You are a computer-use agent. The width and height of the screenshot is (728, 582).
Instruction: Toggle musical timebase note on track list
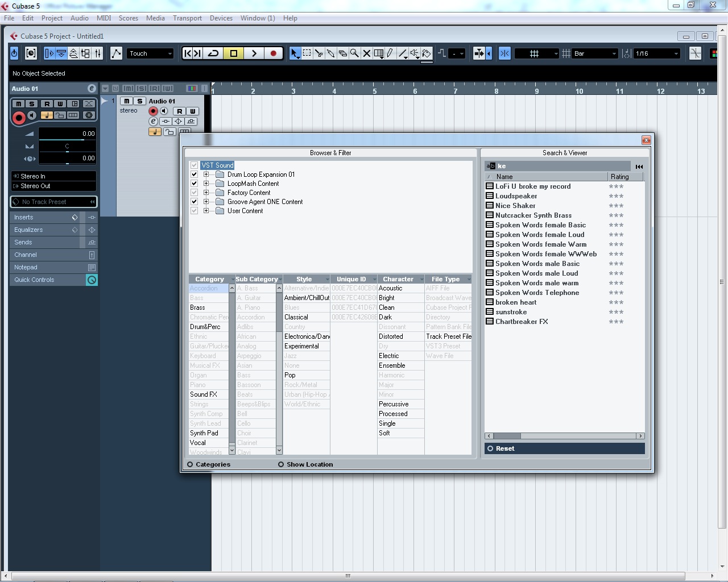pyautogui.click(x=154, y=132)
